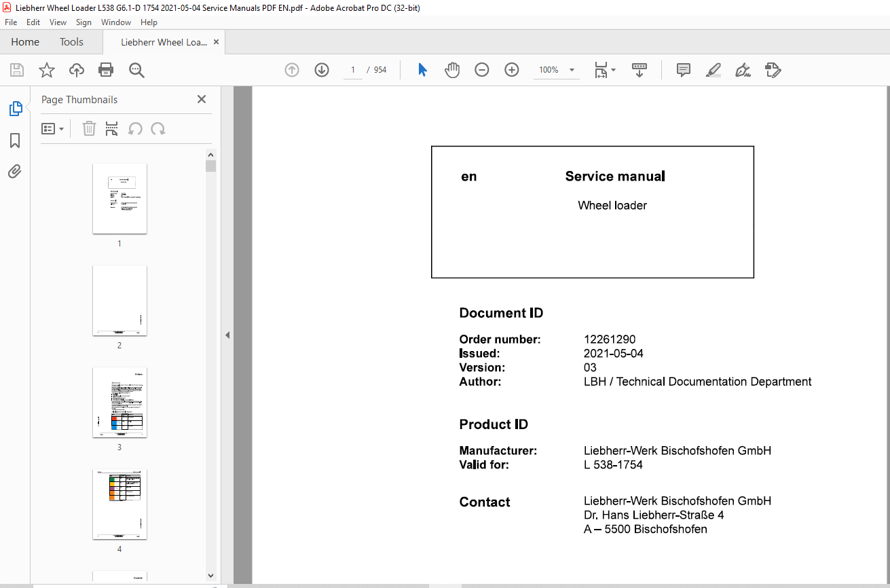Select the arrow Selection tool
The height and width of the screenshot is (588, 890).
pos(422,70)
